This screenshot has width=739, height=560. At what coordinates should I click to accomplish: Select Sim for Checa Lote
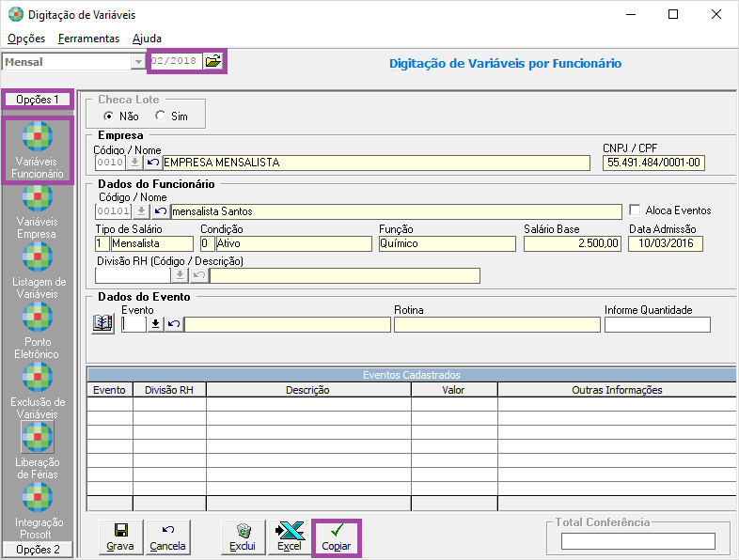coord(161,116)
